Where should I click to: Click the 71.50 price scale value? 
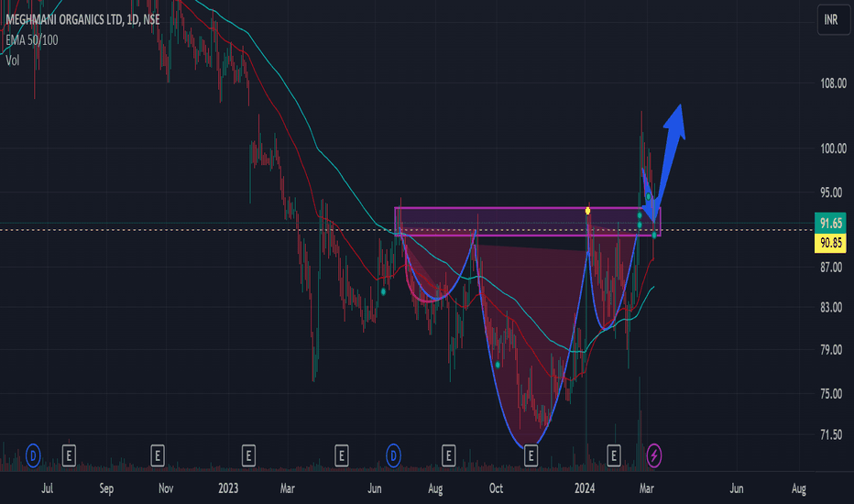point(831,434)
